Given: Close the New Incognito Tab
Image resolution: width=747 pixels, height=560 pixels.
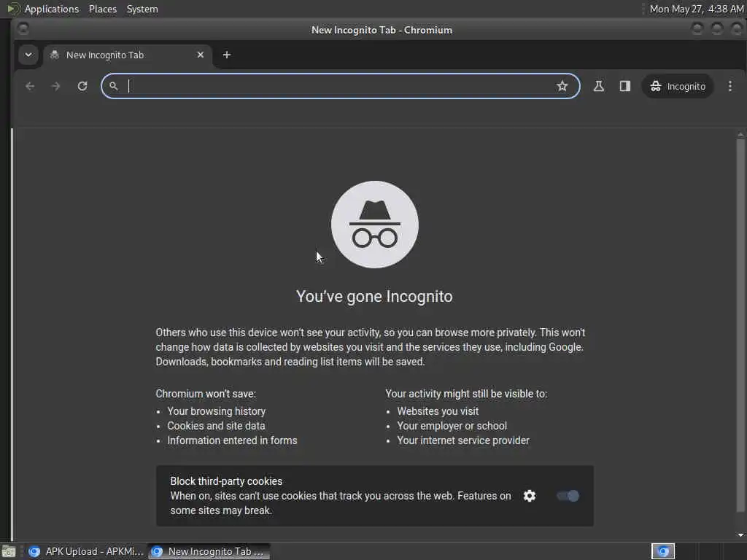Looking at the screenshot, I should click(201, 55).
